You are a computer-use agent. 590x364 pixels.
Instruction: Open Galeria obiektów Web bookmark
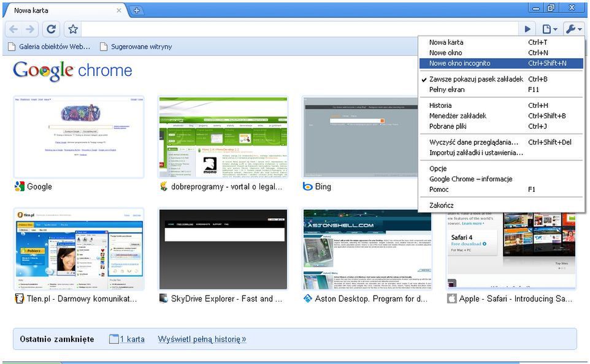50,47
